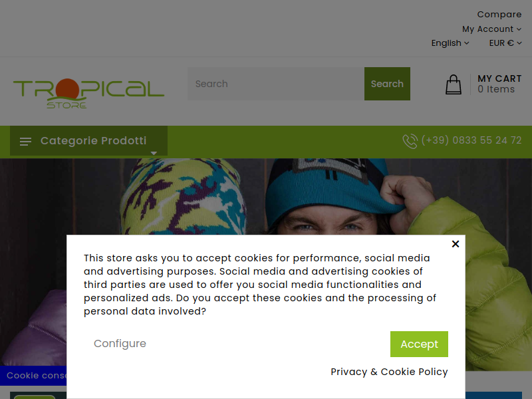532x399 pixels.
Task: Click the small arrow below Categorie Prodotti
Action: pyautogui.click(x=154, y=154)
